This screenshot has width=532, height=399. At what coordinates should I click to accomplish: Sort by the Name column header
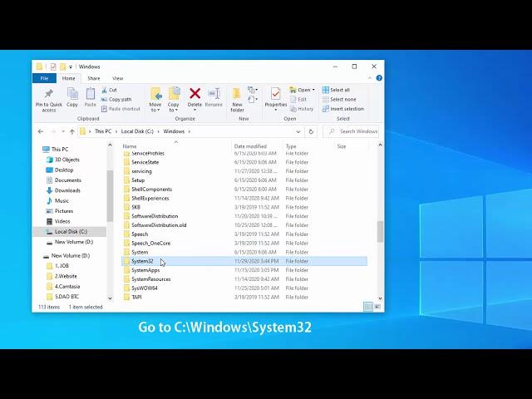pos(130,146)
